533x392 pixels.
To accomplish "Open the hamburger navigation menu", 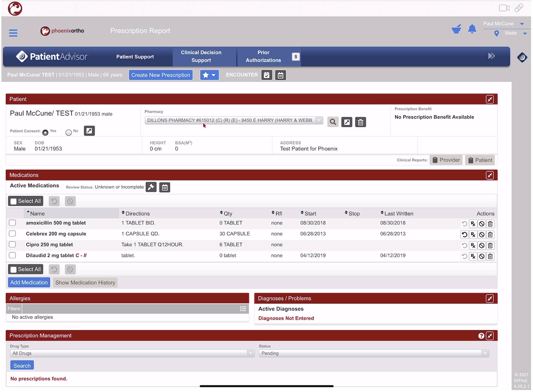I will pos(13,33).
